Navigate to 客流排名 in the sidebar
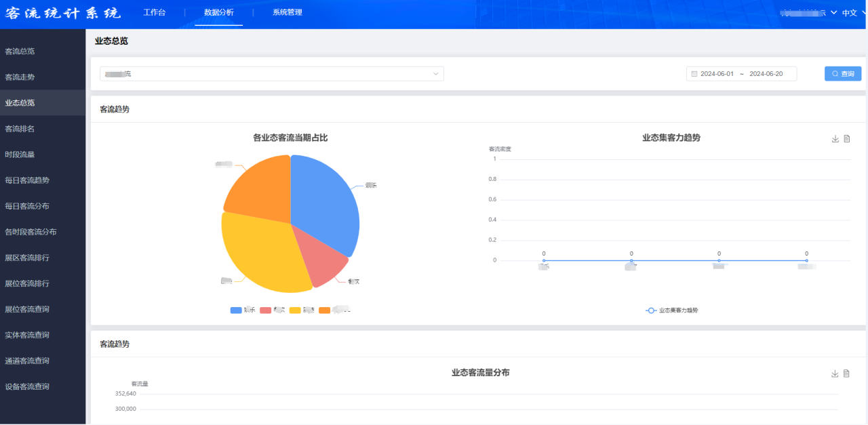Image resolution: width=868 pixels, height=425 pixels. (x=20, y=128)
